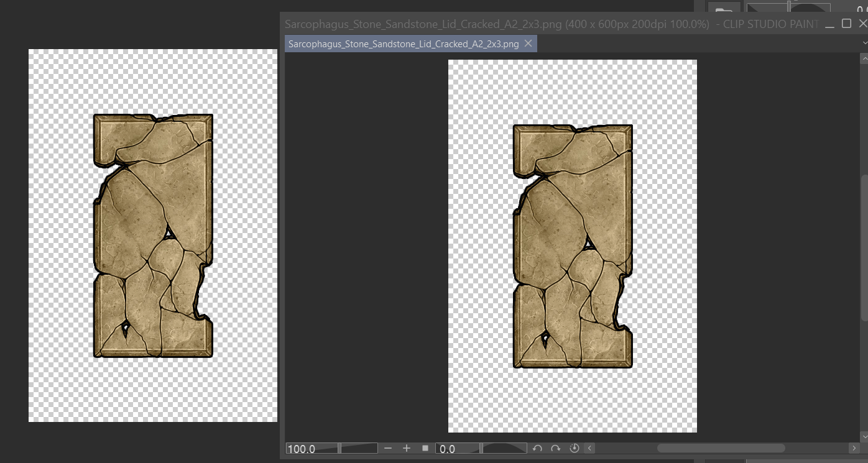
Task: Adjust the rotation angle slider
Action: tap(504, 448)
